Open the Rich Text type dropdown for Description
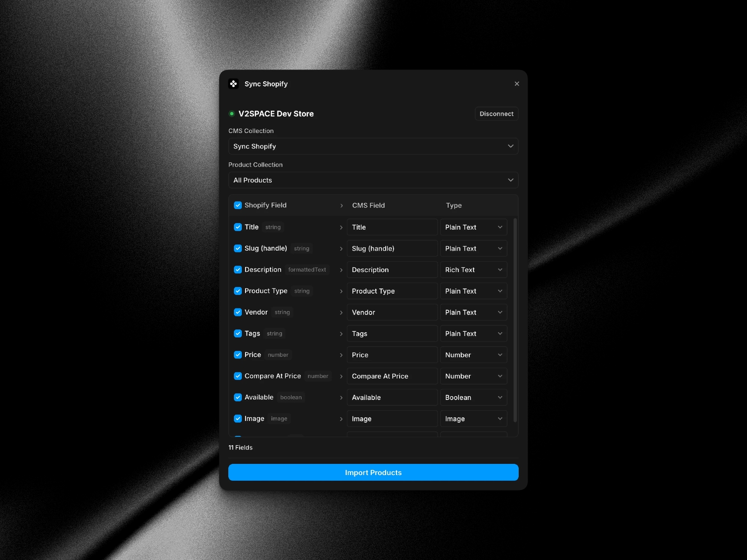This screenshot has width=747, height=560. pyautogui.click(x=473, y=269)
